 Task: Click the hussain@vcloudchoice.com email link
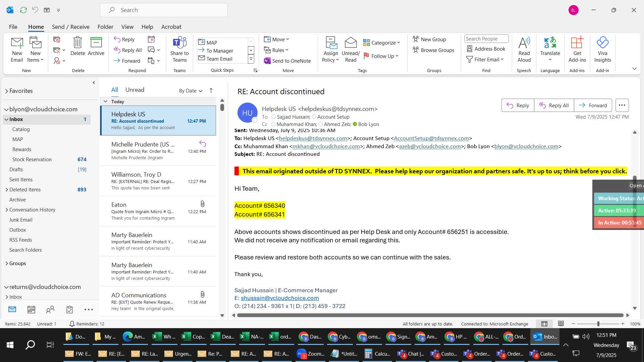[279, 298]
